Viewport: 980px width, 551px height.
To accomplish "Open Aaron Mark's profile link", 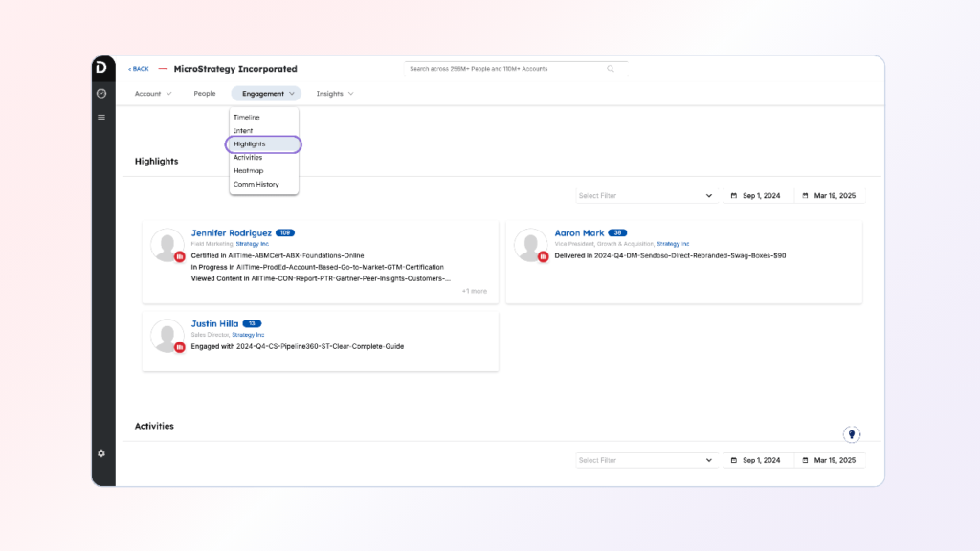I will 579,233.
